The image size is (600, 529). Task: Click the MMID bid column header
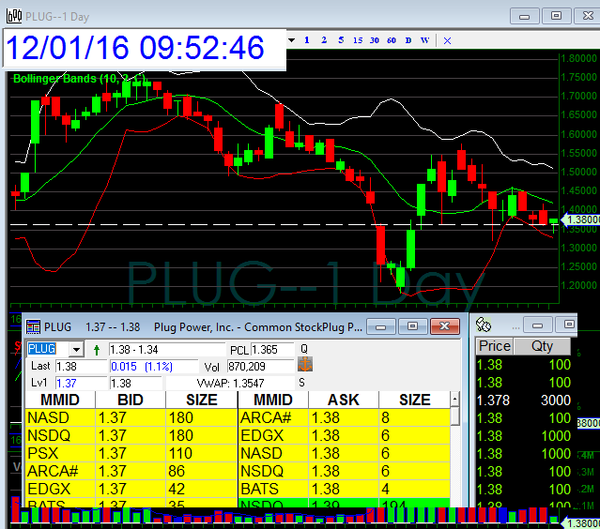[50, 399]
